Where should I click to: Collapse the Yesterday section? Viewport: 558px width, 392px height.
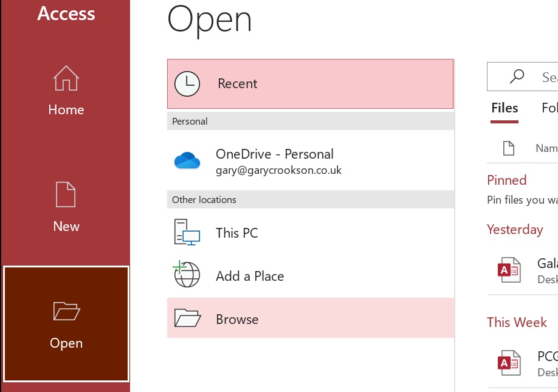[515, 229]
